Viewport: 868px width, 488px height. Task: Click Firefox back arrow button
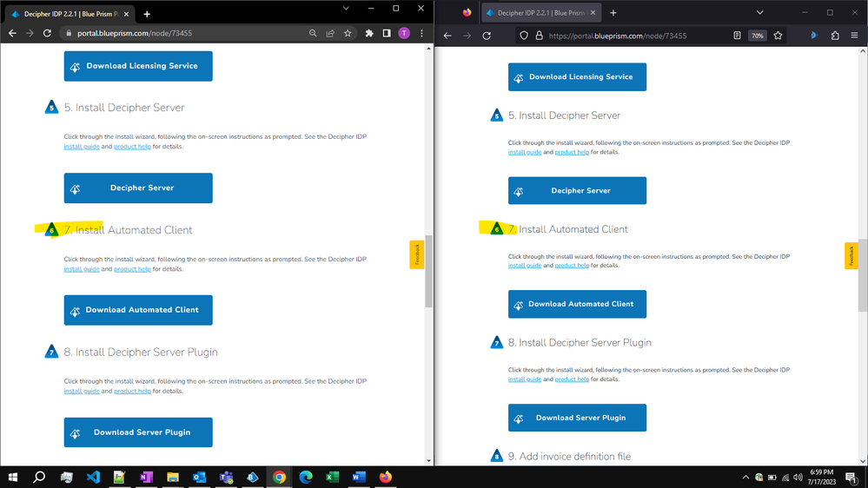pyautogui.click(x=447, y=36)
